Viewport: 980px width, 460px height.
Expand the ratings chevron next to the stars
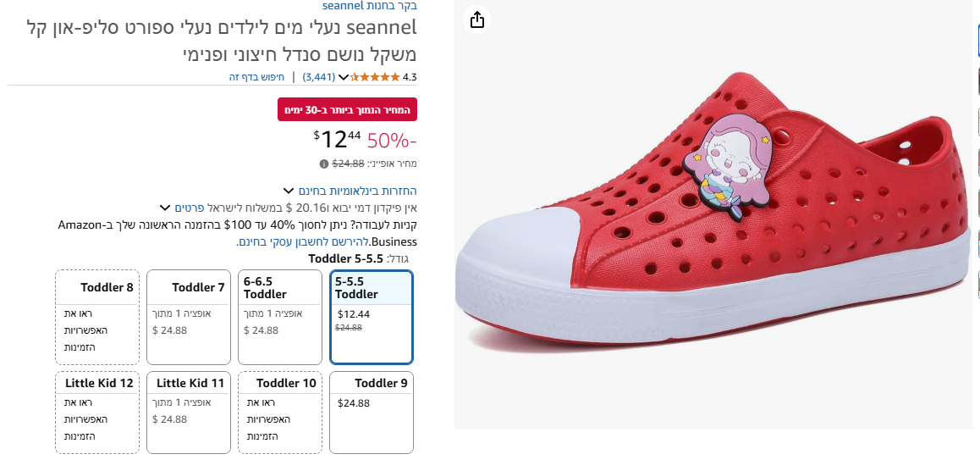tap(344, 77)
